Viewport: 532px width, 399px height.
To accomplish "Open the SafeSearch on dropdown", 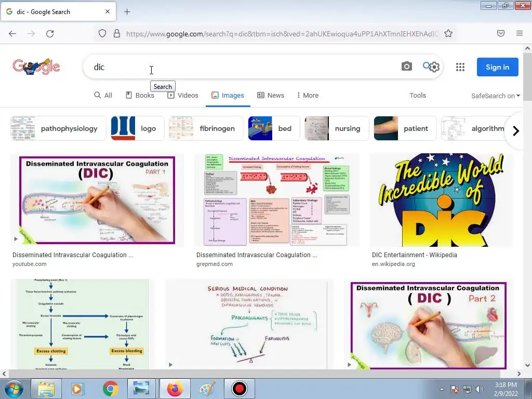I will coord(495,96).
